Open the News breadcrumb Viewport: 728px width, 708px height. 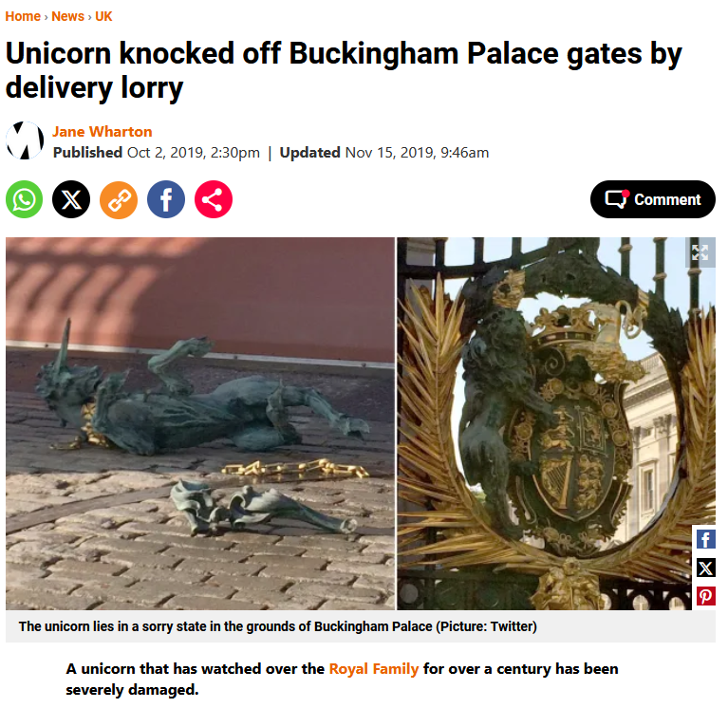pos(67,17)
